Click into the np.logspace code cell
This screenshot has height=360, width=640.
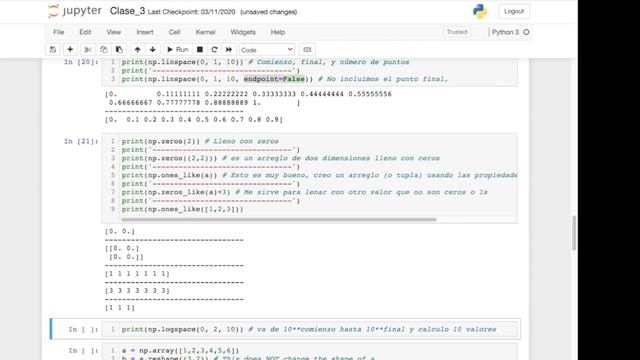(x=309, y=329)
